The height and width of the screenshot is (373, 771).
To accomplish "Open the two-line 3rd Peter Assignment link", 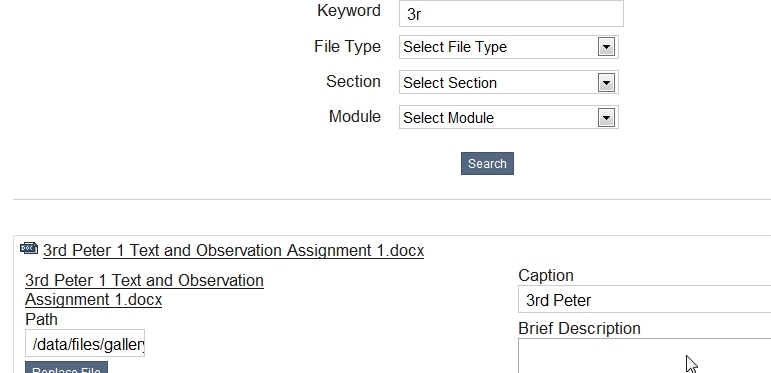I will click(x=144, y=290).
